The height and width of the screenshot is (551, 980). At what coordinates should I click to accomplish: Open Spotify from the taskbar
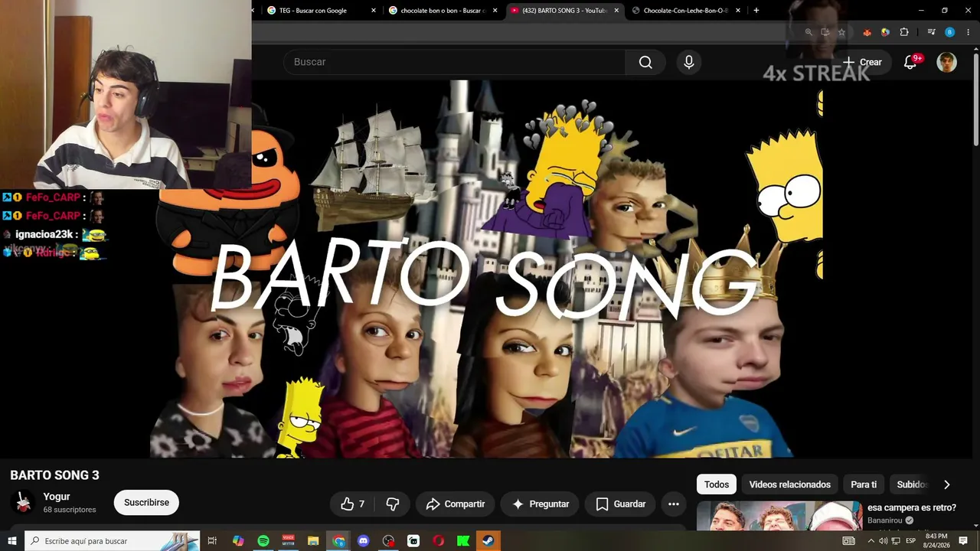(x=263, y=541)
